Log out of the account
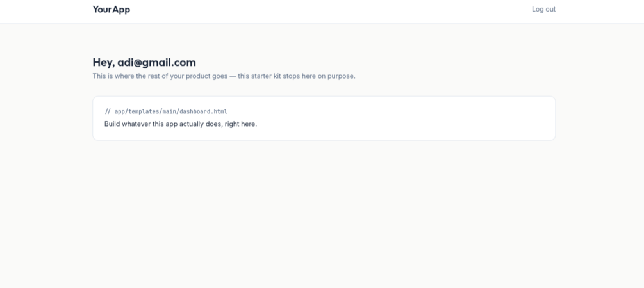644x288 pixels. [x=543, y=9]
